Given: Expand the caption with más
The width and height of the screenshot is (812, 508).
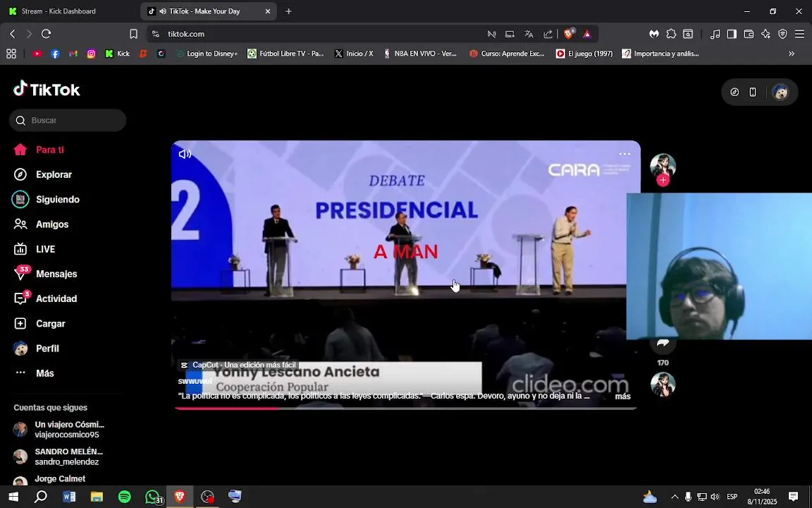Looking at the screenshot, I should [622, 397].
